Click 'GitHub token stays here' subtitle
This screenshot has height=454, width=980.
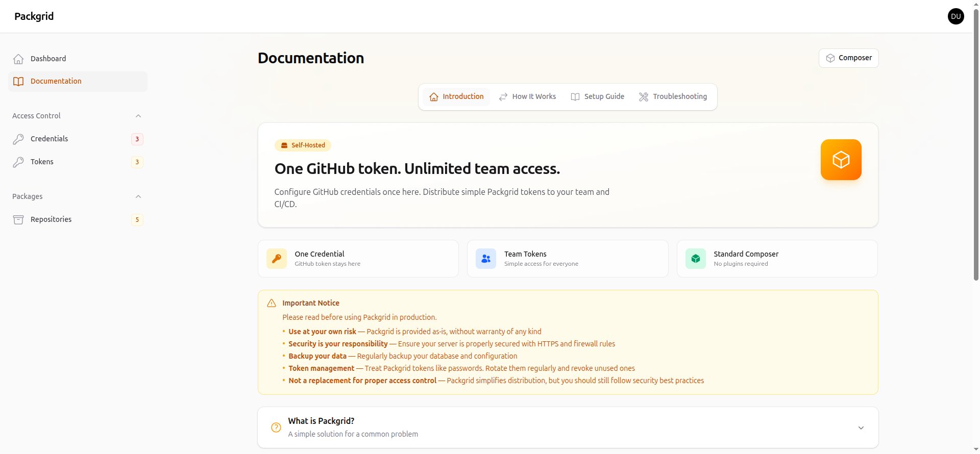pyautogui.click(x=327, y=264)
